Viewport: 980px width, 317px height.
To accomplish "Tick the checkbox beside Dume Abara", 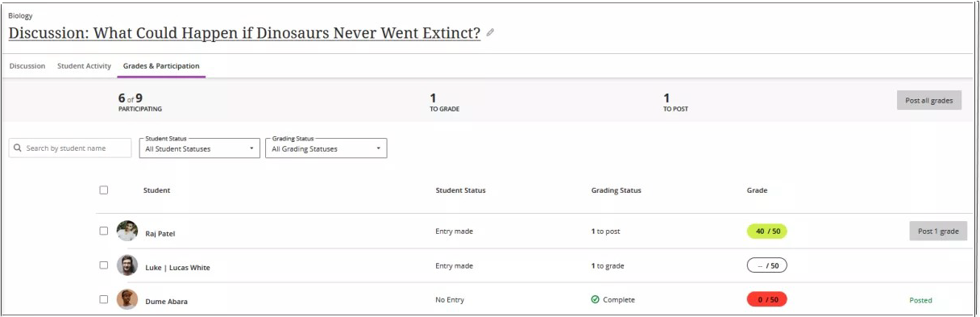I will point(103,298).
